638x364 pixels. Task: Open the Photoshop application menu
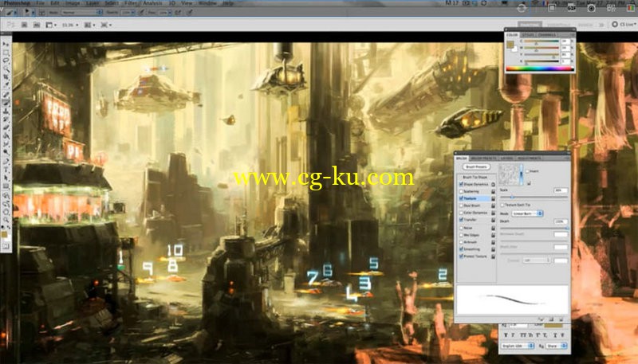click(17, 3)
